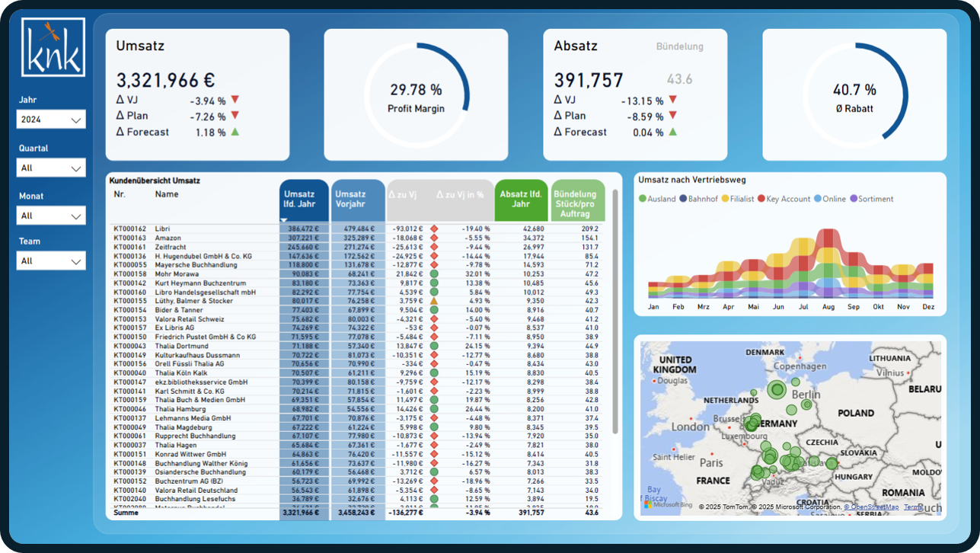
Task: Sort by Bündelung Stück/pro Auftrag header
Action: coord(578,201)
